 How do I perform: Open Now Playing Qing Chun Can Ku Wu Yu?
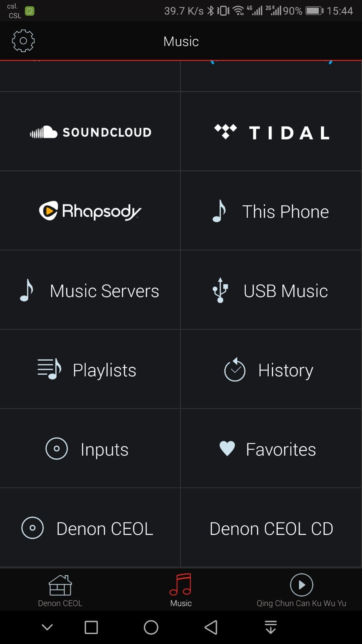[302, 590]
